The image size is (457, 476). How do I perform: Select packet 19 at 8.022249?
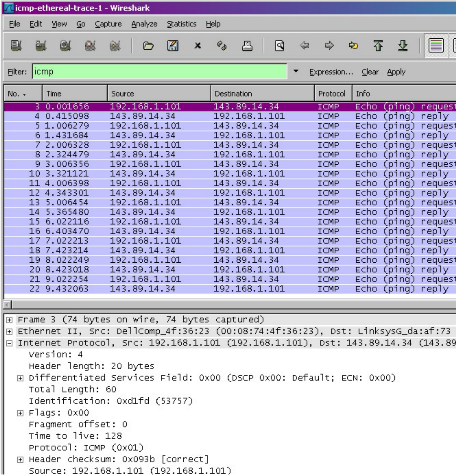(x=230, y=260)
